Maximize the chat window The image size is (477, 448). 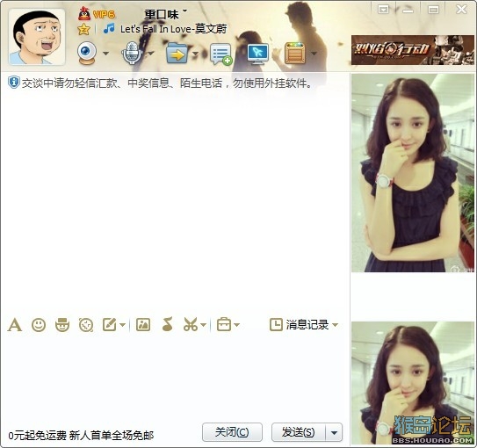pos(433,10)
